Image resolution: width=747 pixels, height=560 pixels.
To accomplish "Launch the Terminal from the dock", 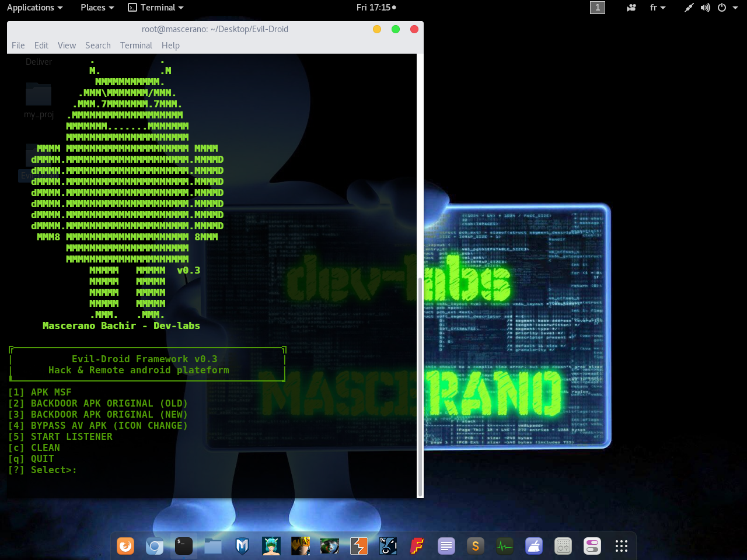I will click(183, 546).
